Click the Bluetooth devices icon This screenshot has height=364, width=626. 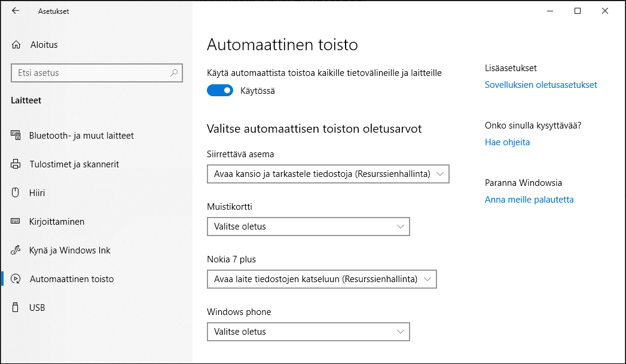pos(16,136)
